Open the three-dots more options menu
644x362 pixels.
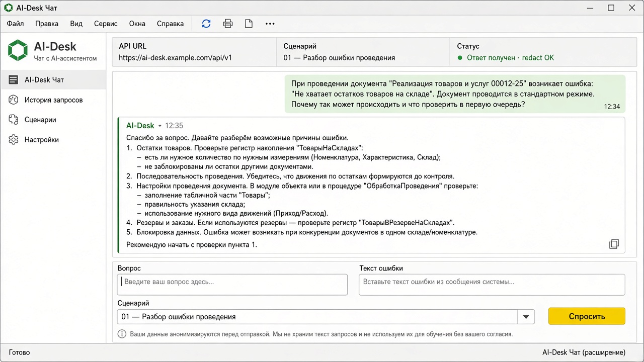[x=270, y=24]
